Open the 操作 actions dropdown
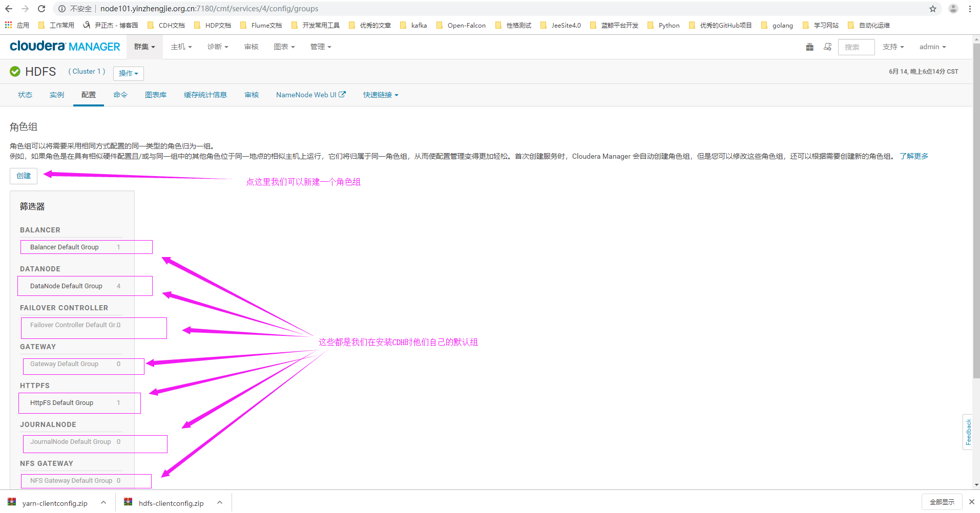Viewport: 980px width, 513px height. pyautogui.click(x=129, y=73)
